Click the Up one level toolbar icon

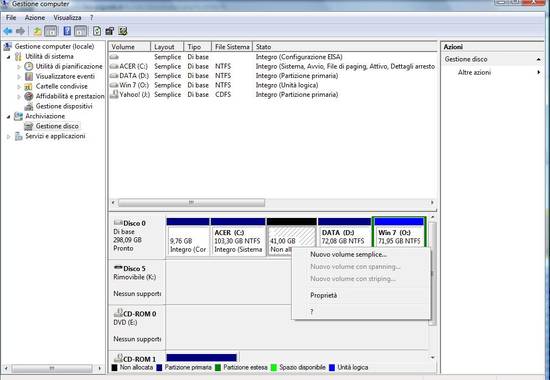tap(37, 31)
